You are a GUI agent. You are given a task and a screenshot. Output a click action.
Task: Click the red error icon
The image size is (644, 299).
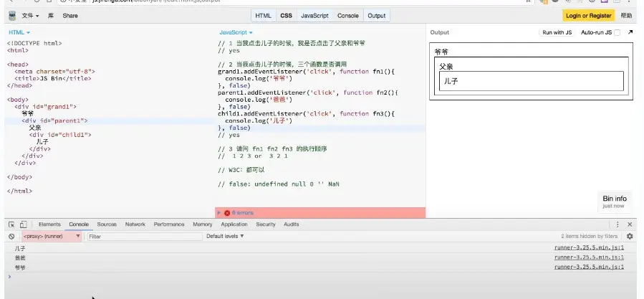click(x=227, y=213)
